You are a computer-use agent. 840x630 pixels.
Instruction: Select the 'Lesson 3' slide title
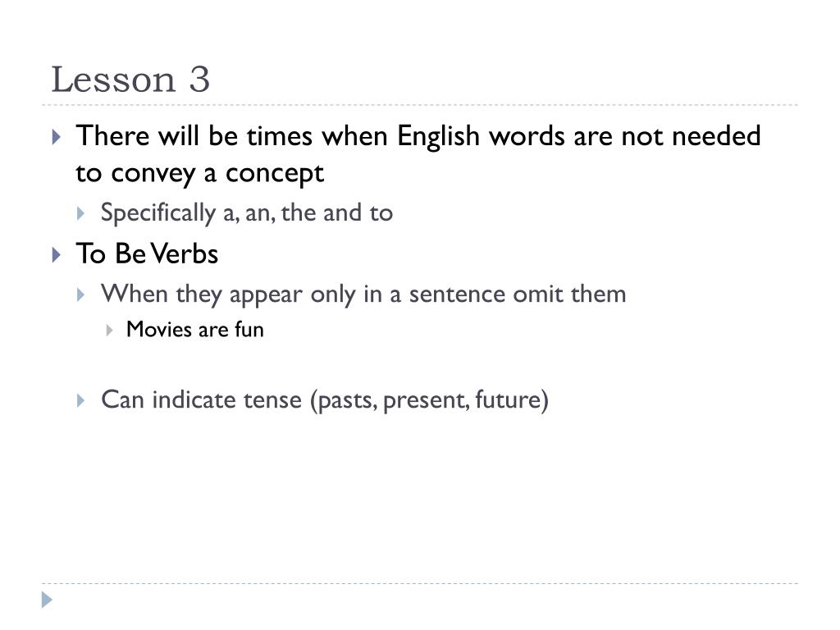pos(130,80)
